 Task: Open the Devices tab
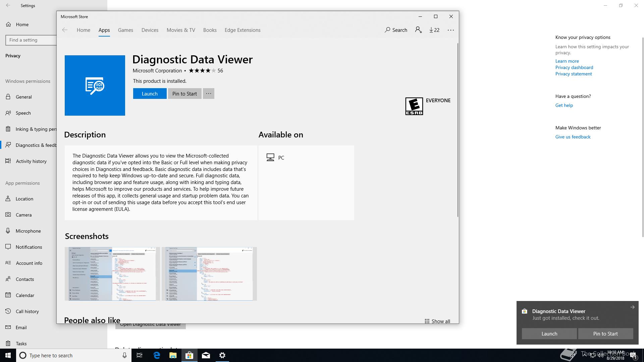[150, 30]
